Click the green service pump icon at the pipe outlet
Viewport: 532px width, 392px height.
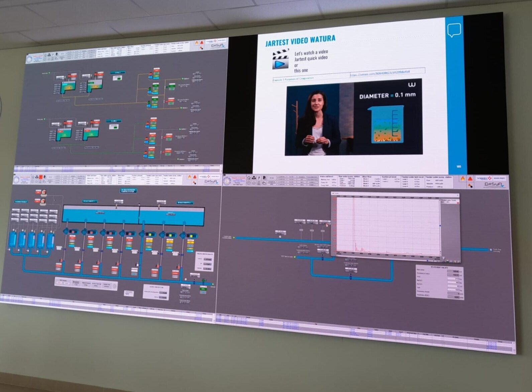tap(203, 280)
